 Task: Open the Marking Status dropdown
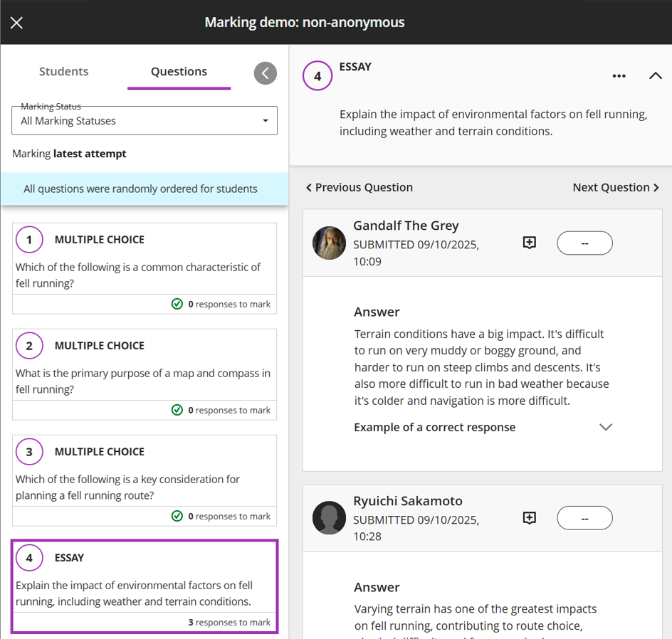click(x=145, y=121)
